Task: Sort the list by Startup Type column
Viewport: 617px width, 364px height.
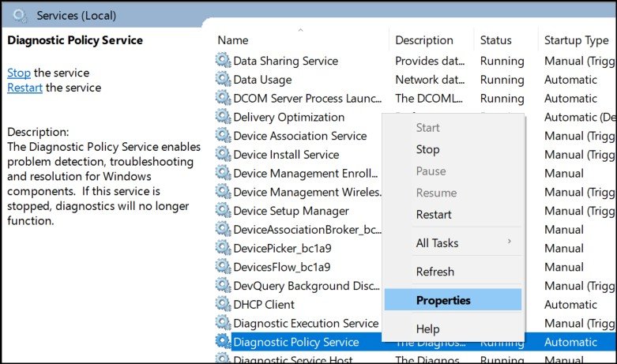Action: coord(576,40)
